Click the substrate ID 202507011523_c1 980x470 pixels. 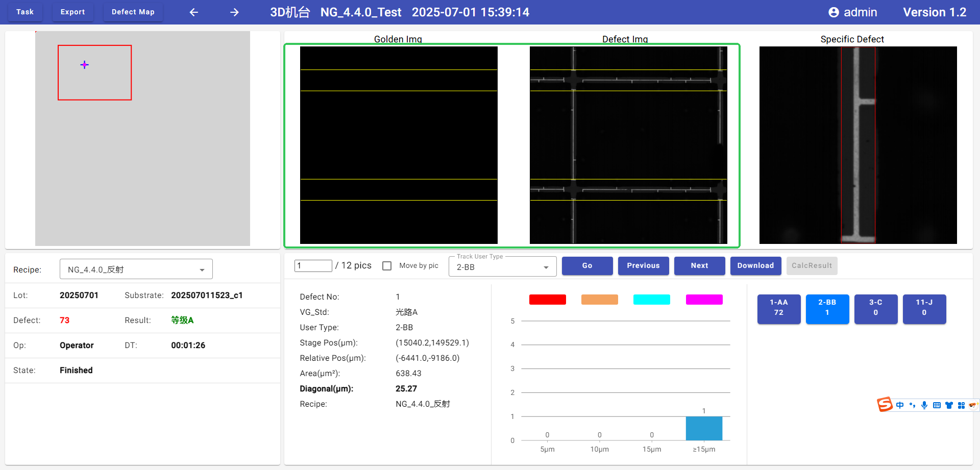207,295
